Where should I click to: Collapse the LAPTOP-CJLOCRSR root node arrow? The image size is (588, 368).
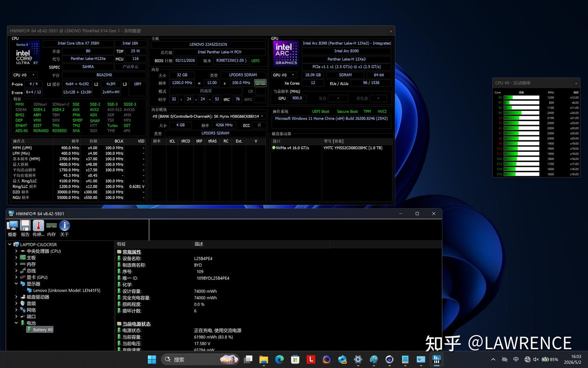[x=10, y=245]
